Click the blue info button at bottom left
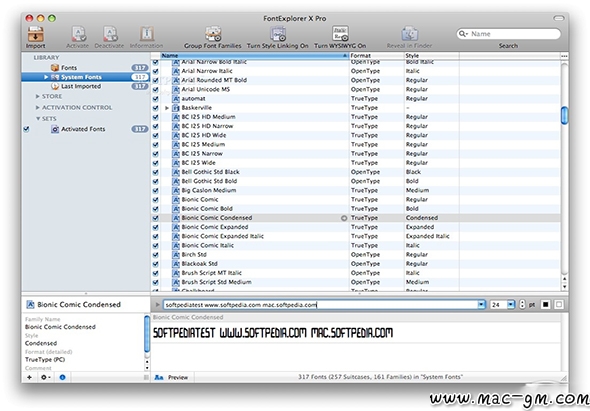 coord(62,377)
